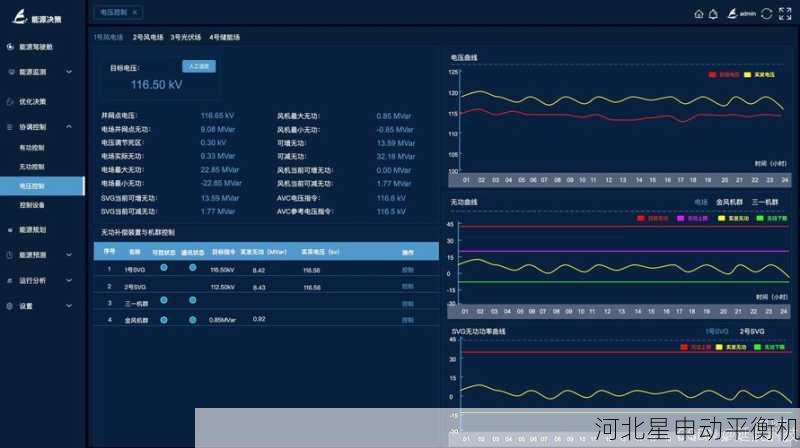Viewport: 800px width, 448px height.
Task: Click the 能源规划 sidebar icon
Action: (10, 230)
